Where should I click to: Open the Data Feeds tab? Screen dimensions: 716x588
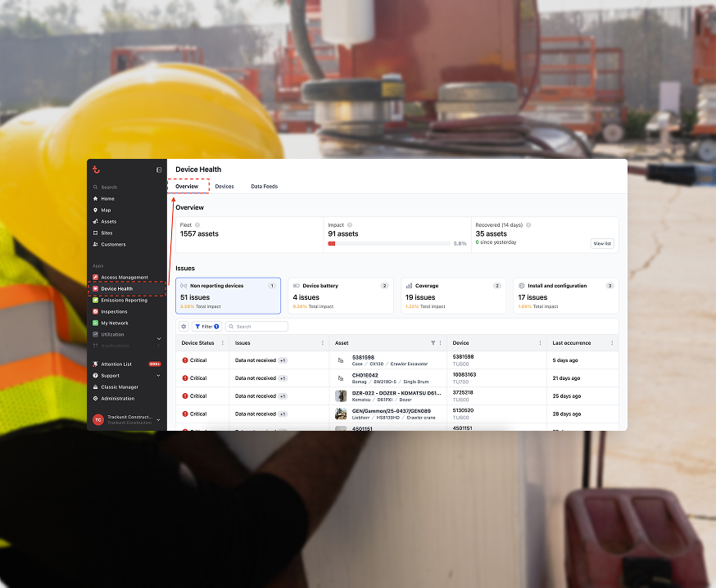pyautogui.click(x=264, y=186)
